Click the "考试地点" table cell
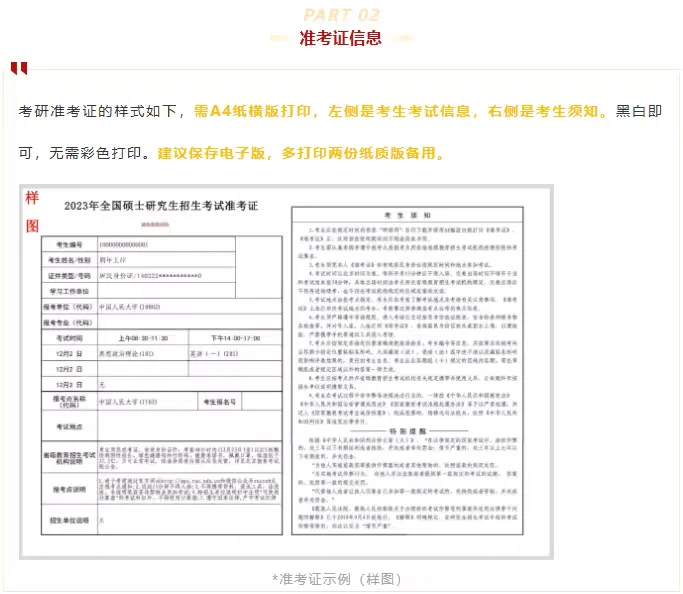Screen dimensions: 683x594 (x=69, y=426)
